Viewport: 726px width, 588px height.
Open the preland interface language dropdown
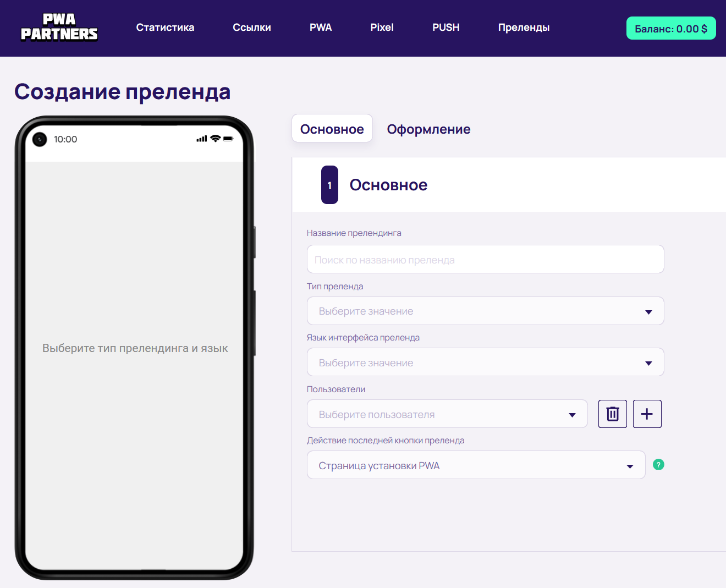pos(485,362)
